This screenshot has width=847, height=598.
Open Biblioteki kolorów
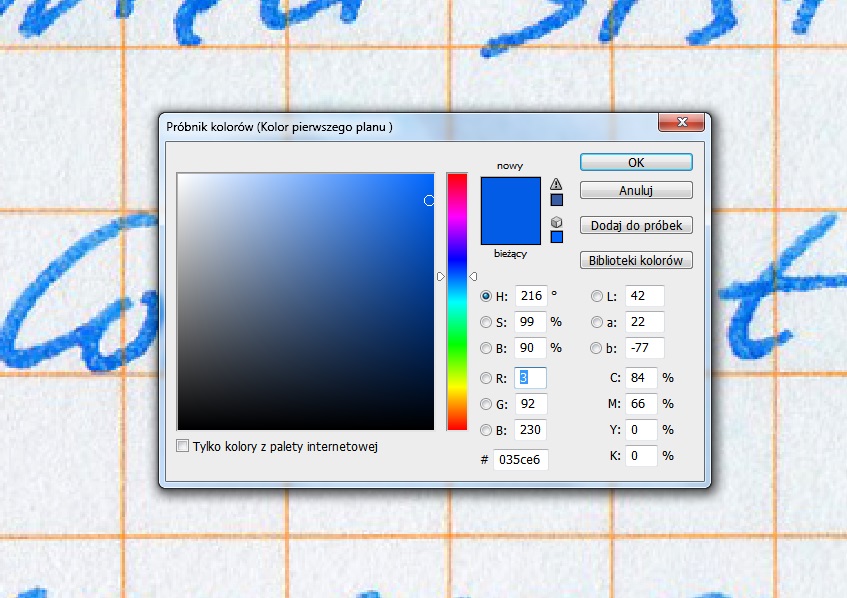636,260
